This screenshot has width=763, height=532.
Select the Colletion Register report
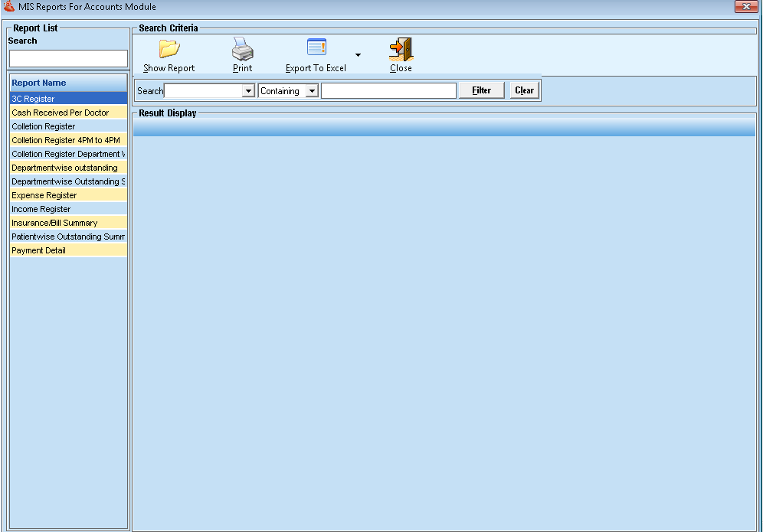tap(69, 126)
